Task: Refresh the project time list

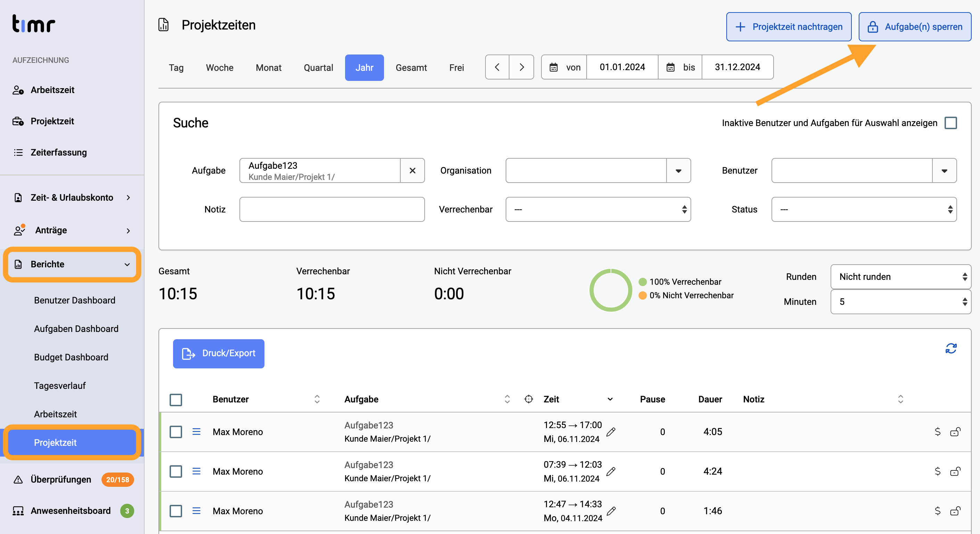Action: tap(951, 349)
